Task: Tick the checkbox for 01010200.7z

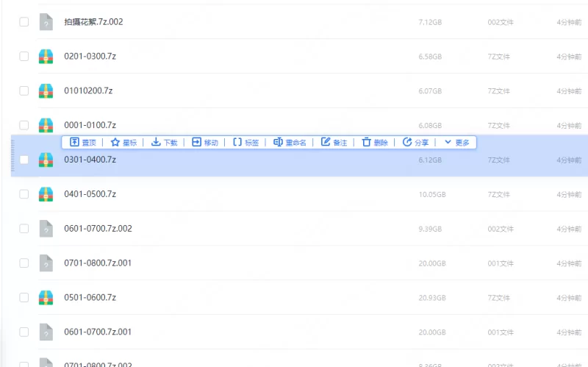Action: point(24,90)
